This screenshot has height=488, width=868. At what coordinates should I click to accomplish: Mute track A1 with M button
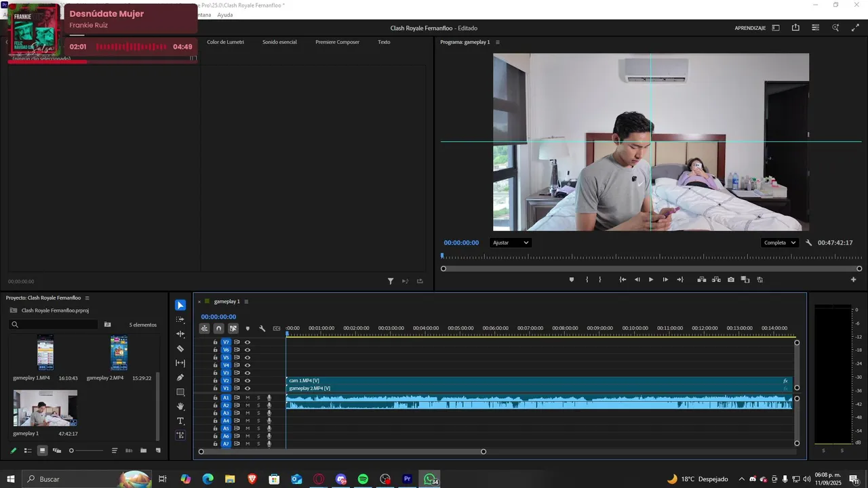point(248,398)
